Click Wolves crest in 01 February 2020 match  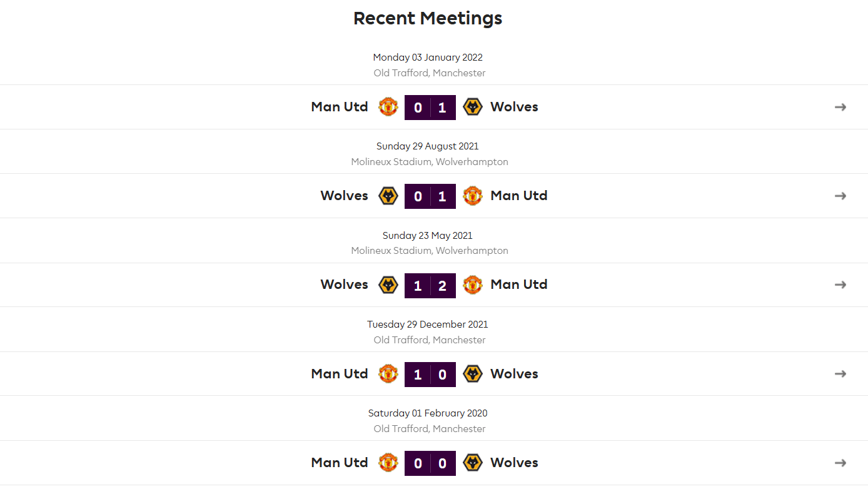pos(473,463)
